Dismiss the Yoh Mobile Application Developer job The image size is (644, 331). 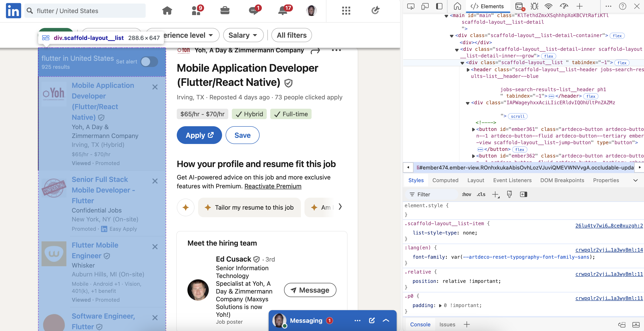point(155,87)
